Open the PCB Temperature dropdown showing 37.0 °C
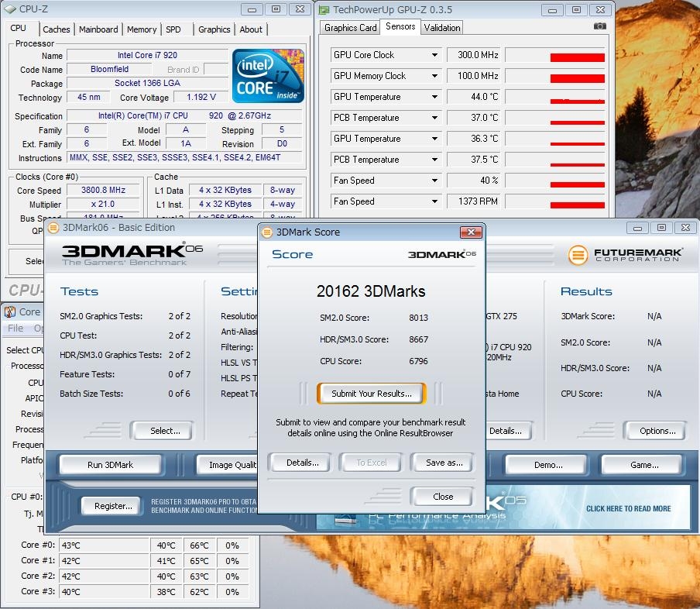The width and height of the screenshot is (700, 609). click(x=434, y=118)
